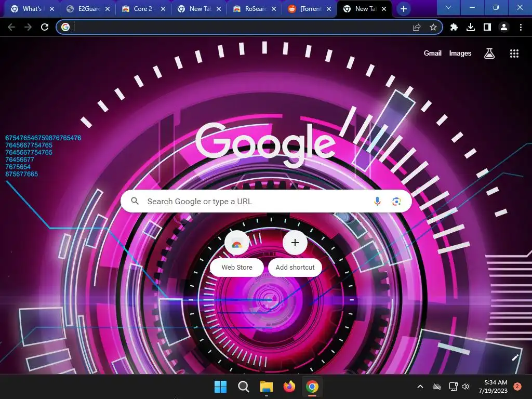Go forward using the forward arrow
The height and width of the screenshot is (399, 532).
[28, 27]
